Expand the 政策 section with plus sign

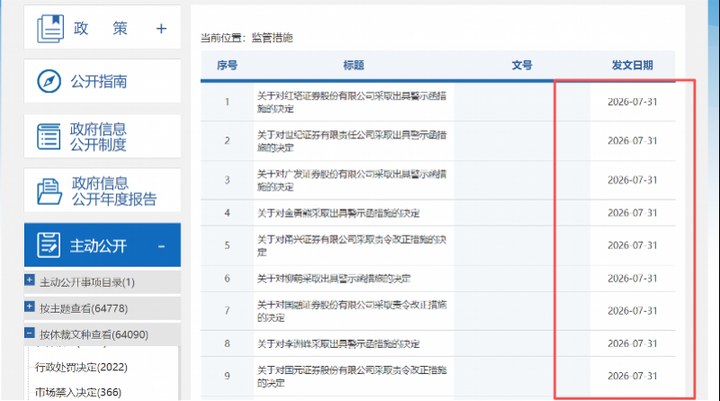161,28
